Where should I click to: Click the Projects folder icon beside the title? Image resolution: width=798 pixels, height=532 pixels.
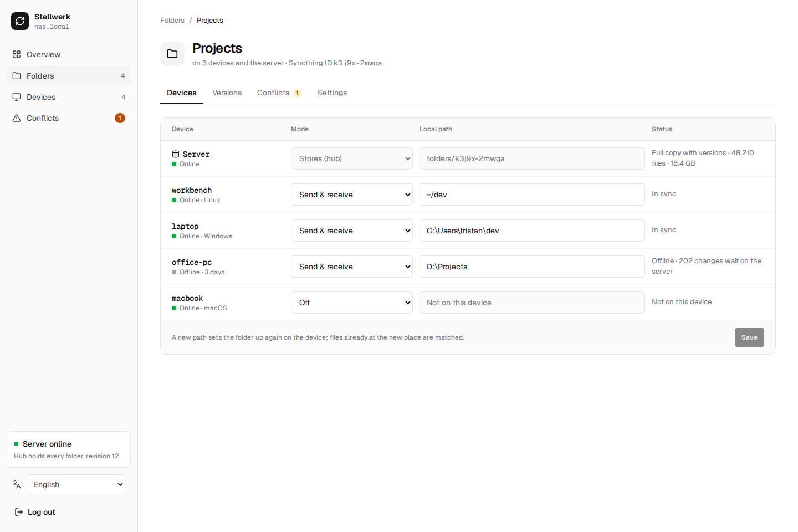click(172, 54)
